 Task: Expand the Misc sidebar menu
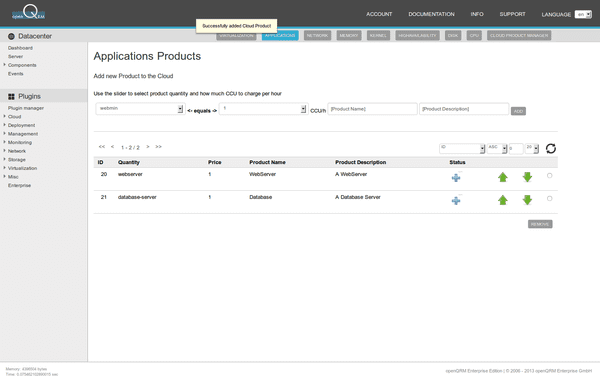pyautogui.click(x=13, y=177)
